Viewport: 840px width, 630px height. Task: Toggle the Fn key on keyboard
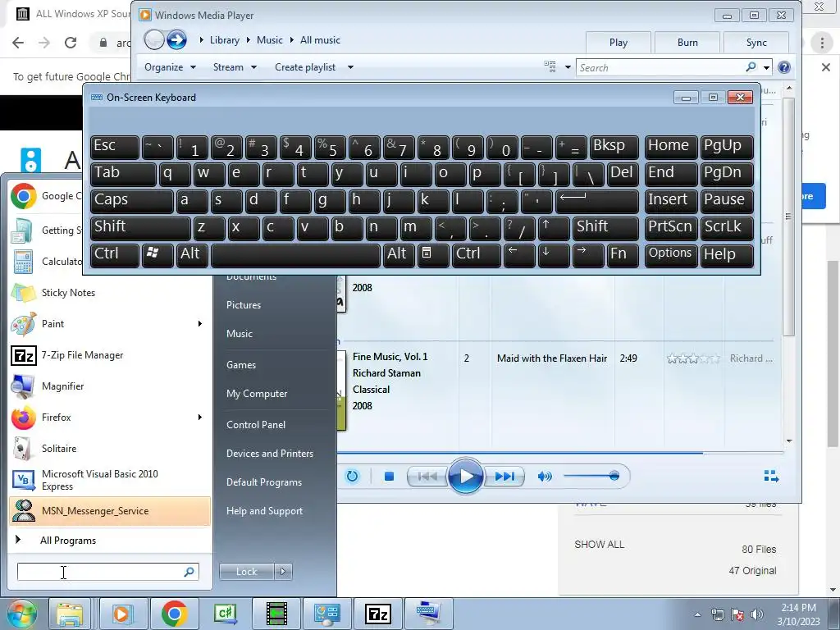tap(623, 254)
